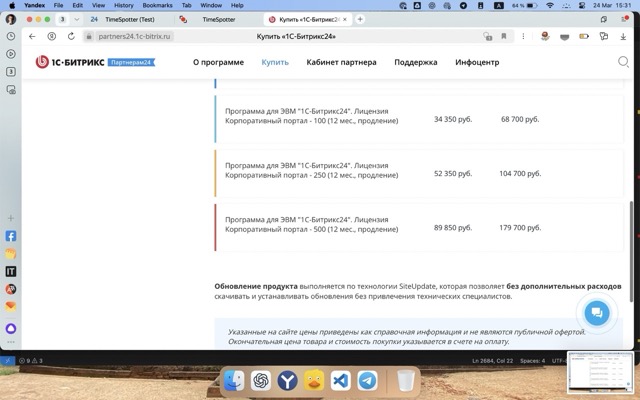Go to the «Поддержка» section
640x400 pixels.
415,62
